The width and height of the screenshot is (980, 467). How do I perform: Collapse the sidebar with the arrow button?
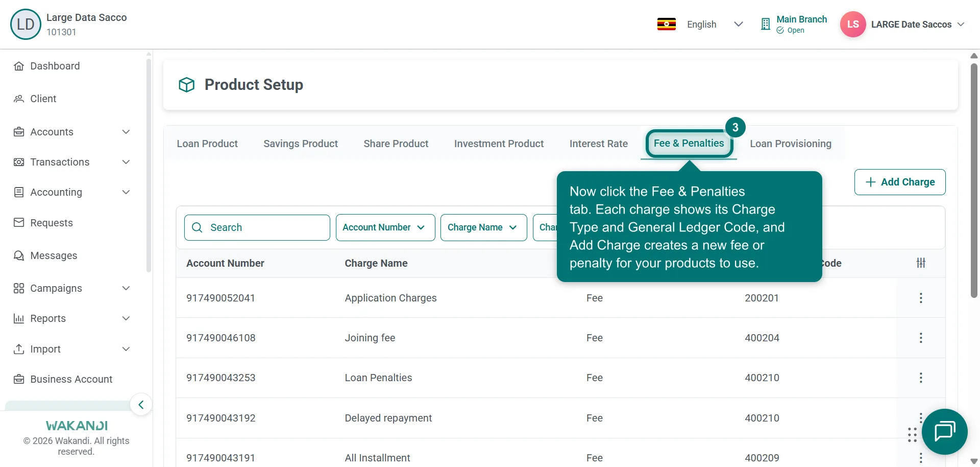(141, 405)
